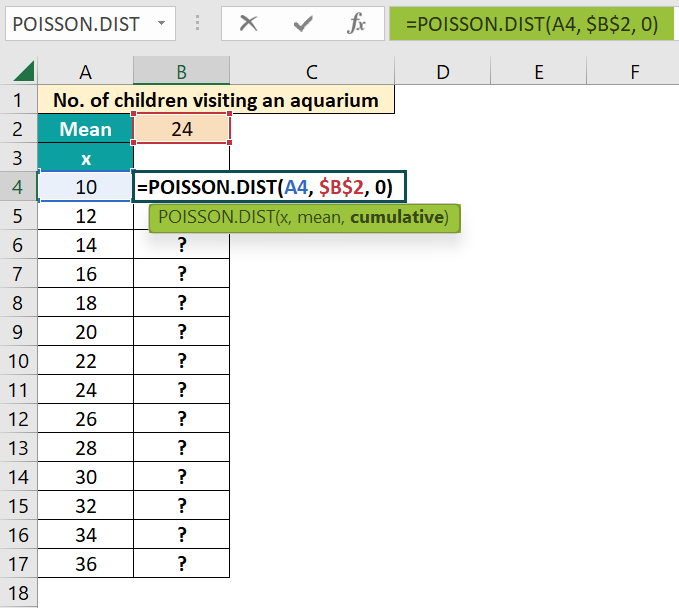Image resolution: width=679 pixels, height=608 pixels.
Task: Select row 14 header
Action: 18,477
